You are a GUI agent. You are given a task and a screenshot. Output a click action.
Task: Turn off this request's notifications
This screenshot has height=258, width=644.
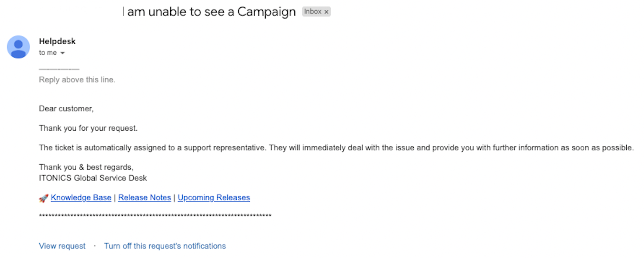[165, 246]
